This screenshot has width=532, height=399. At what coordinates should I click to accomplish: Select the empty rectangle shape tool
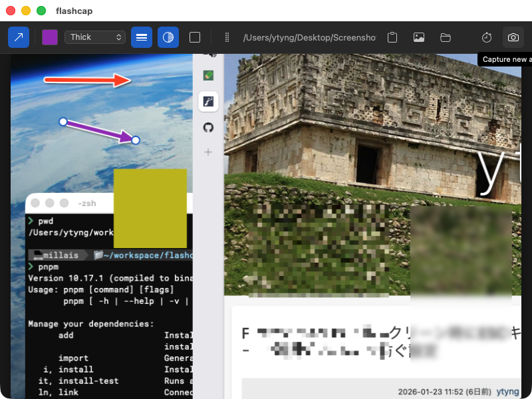pyautogui.click(x=195, y=37)
